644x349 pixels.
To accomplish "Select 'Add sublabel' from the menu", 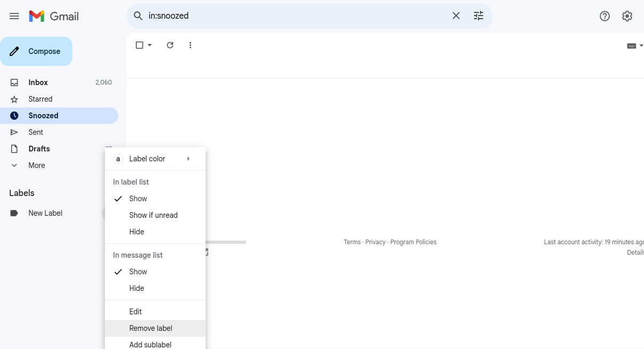I will click(x=150, y=344).
